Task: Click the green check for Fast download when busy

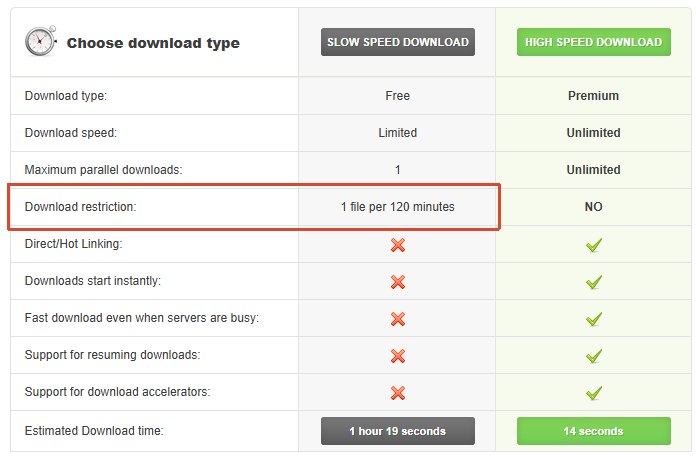Action: pyautogui.click(x=594, y=319)
